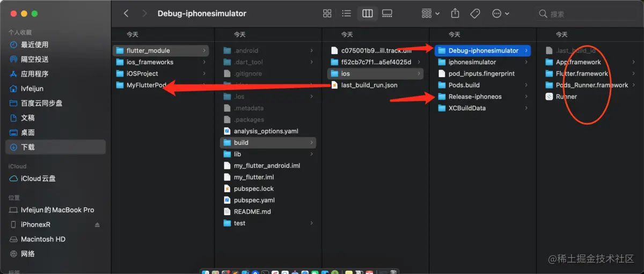This screenshot has width=644, height=274.
Task: Expand the ios_frameworks folder chevron
Action: tap(204, 62)
